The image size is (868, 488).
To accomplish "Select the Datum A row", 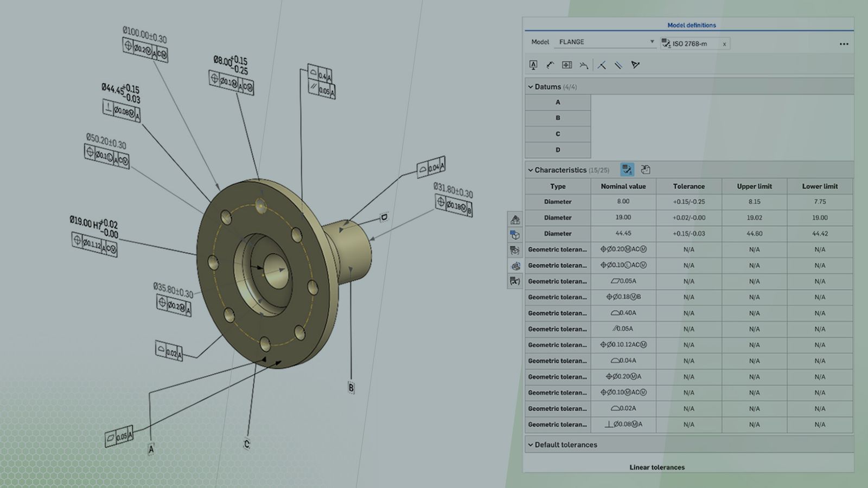I will 558,102.
